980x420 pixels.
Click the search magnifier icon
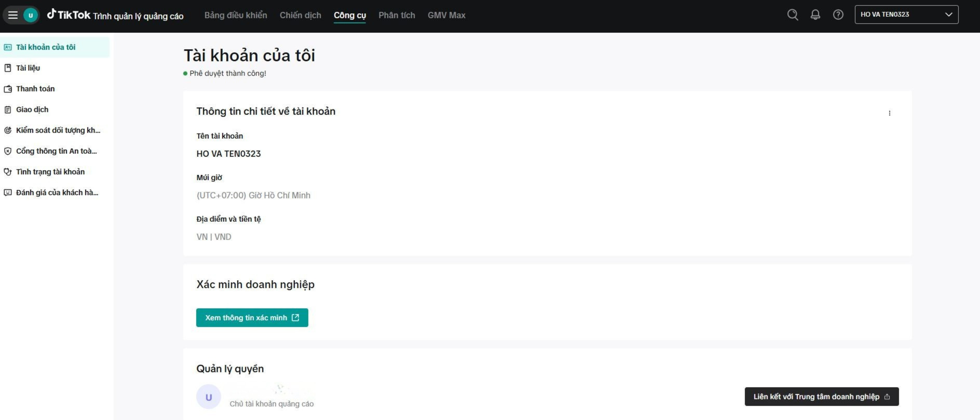[x=792, y=15]
